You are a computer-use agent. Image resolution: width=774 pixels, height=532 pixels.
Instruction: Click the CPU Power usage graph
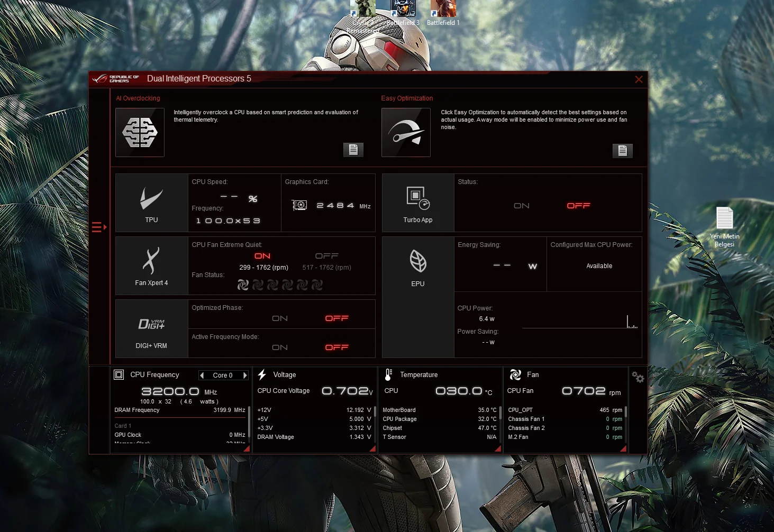[580, 322]
